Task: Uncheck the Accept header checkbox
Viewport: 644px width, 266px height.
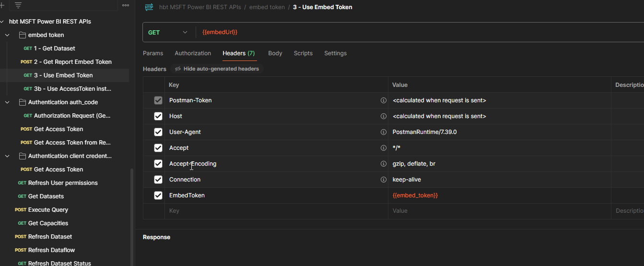Action: tap(158, 148)
